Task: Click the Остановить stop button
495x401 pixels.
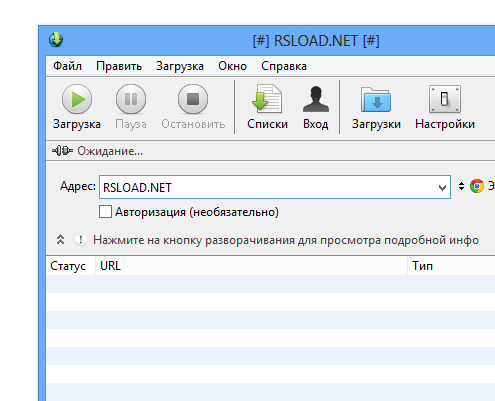Action: 193,107
